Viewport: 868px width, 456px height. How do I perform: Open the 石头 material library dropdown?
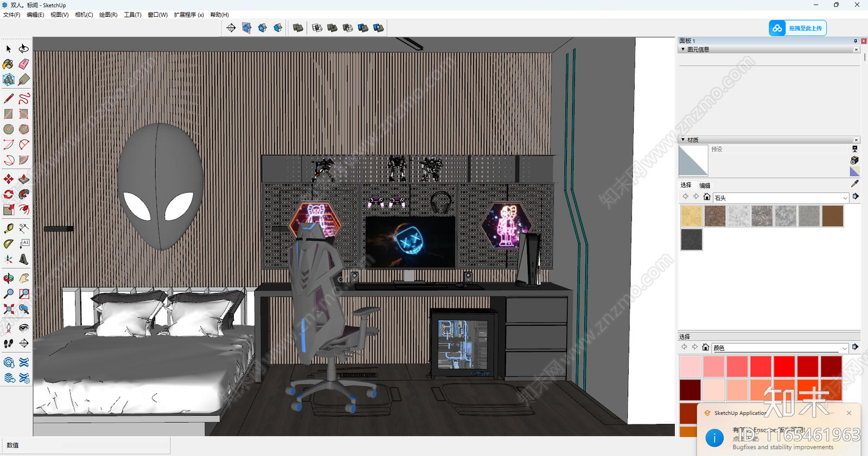coord(781,198)
